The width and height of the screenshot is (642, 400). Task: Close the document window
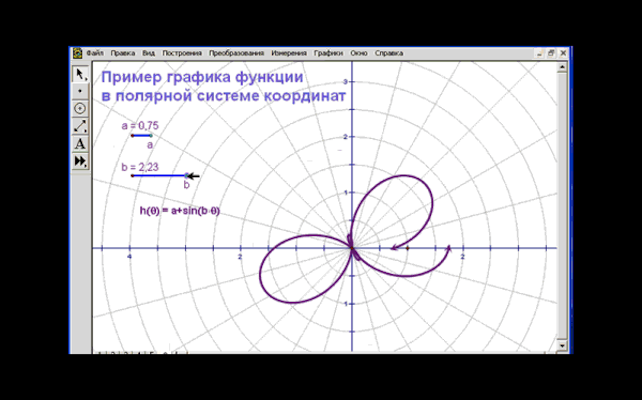point(563,53)
